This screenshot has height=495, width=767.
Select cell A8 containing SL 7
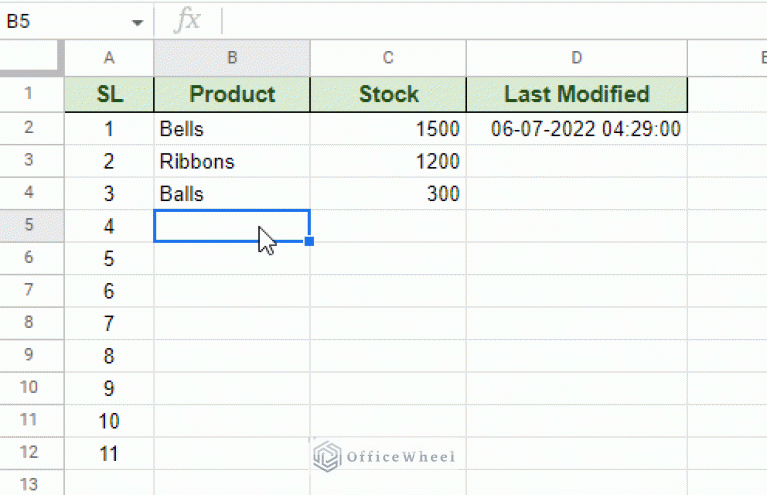click(109, 323)
